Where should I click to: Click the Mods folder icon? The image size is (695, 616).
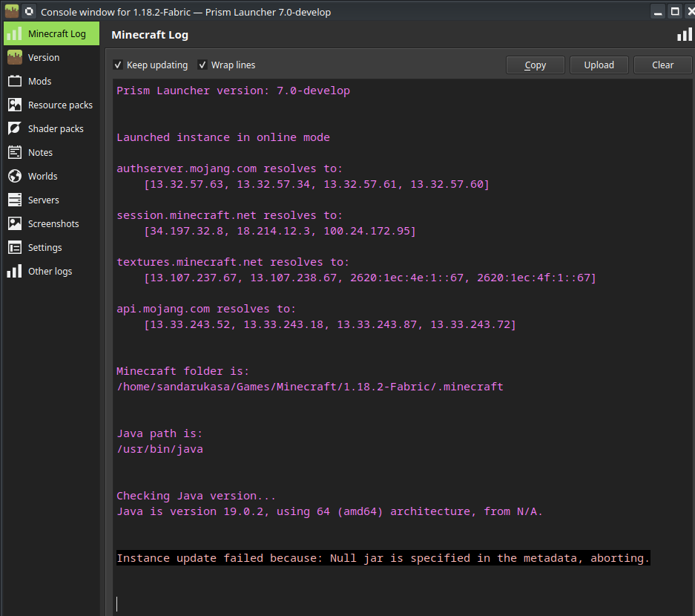point(15,81)
